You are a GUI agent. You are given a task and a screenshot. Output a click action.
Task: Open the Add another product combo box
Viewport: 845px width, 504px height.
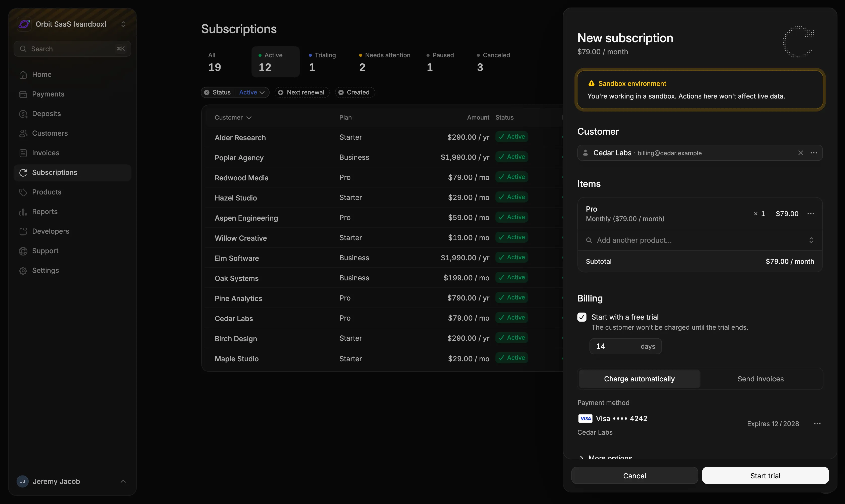700,240
